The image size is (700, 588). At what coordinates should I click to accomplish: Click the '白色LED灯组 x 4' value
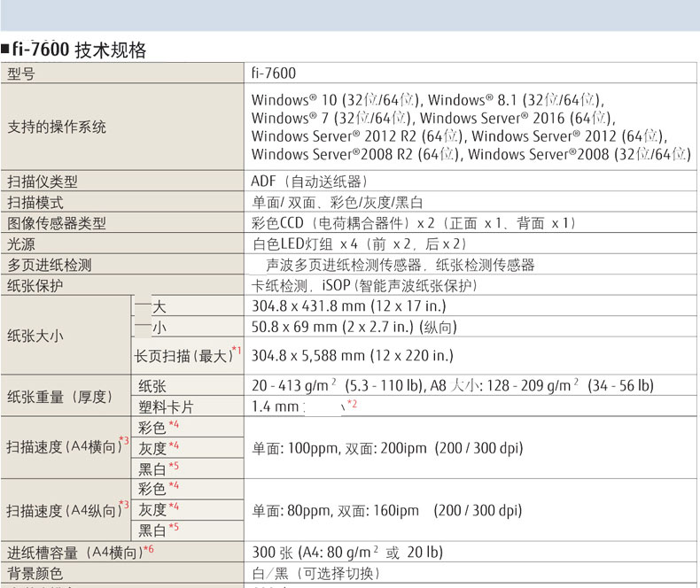tap(306, 244)
